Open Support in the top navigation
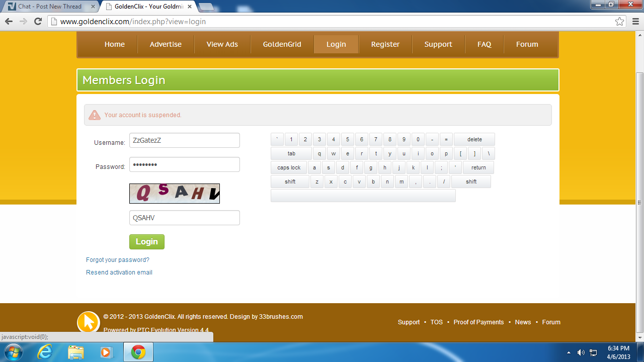Screen dimensions: 644x362 pyautogui.click(x=438, y=44)
